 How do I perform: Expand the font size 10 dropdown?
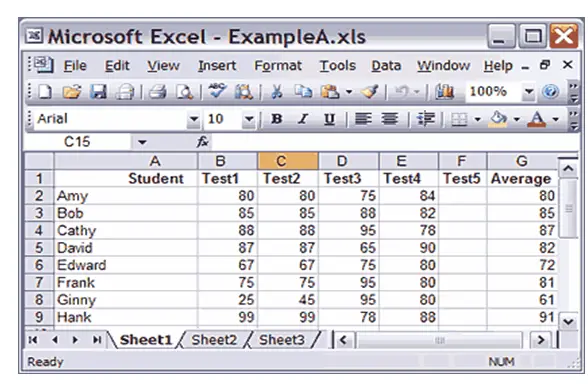click(249, 120)
